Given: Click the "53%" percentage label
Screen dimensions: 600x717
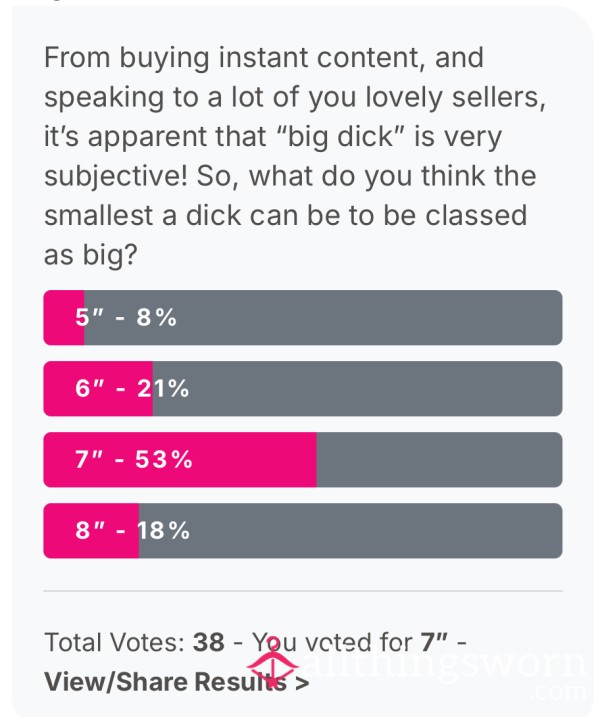Looking at the screenshot, I should coord(164,460).
